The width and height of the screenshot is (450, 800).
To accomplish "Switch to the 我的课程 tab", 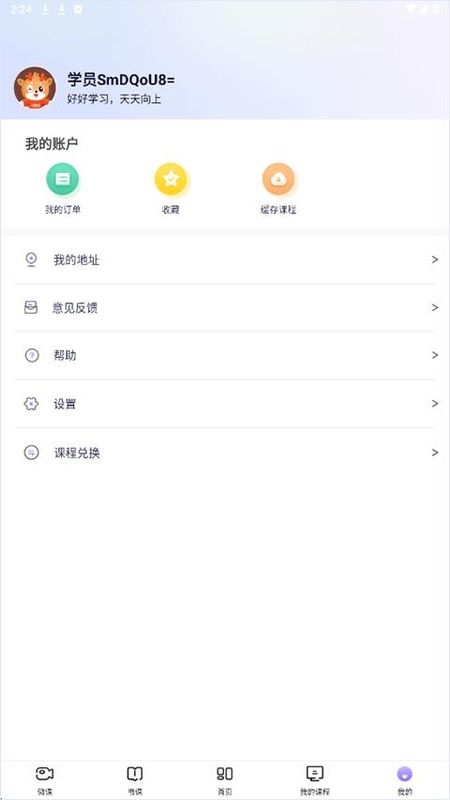I will click(315, 781).
